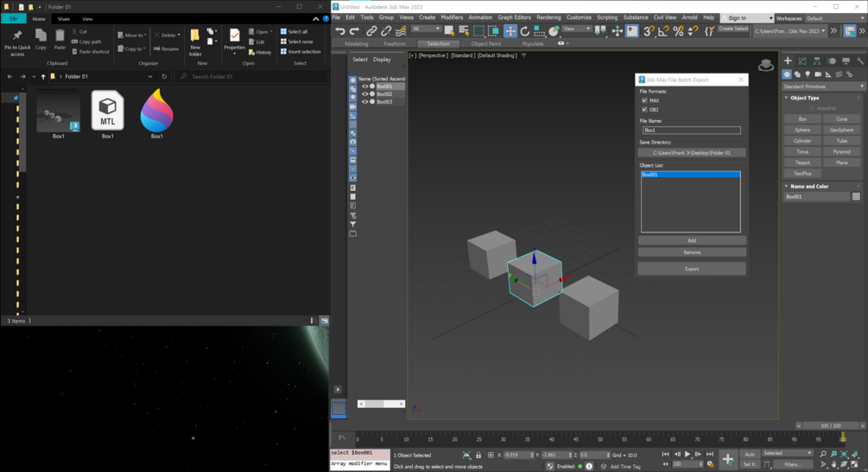Toggle the Percent Snap icon
Image resolution: width=868 pixels, height=472 pixels.
coord(678,31)
